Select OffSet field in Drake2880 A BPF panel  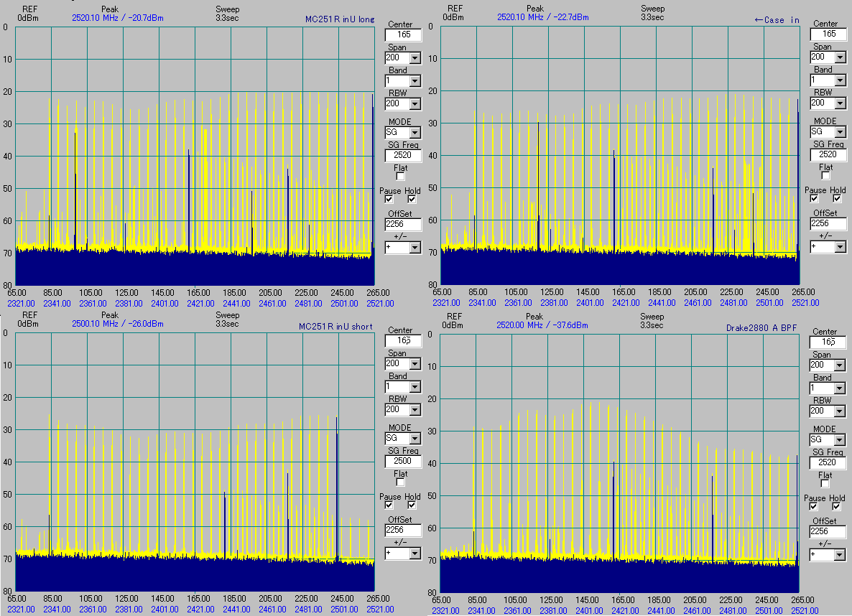point(827,531)
